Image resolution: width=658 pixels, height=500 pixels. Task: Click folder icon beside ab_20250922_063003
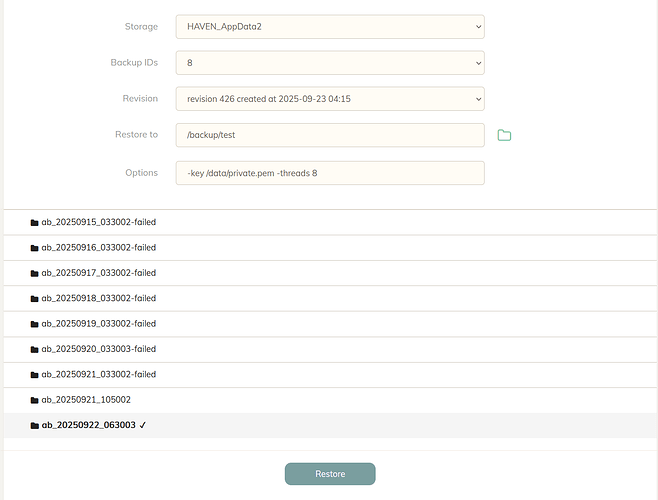coord(35,425)
